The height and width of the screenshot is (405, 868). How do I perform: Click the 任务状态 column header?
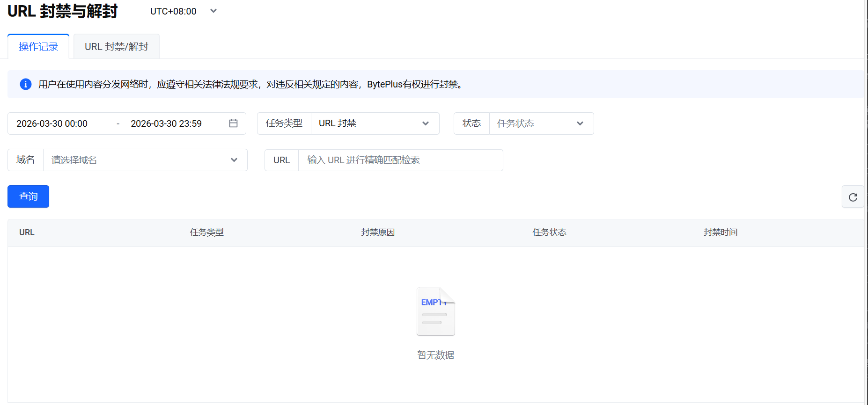tap(549, 232)
